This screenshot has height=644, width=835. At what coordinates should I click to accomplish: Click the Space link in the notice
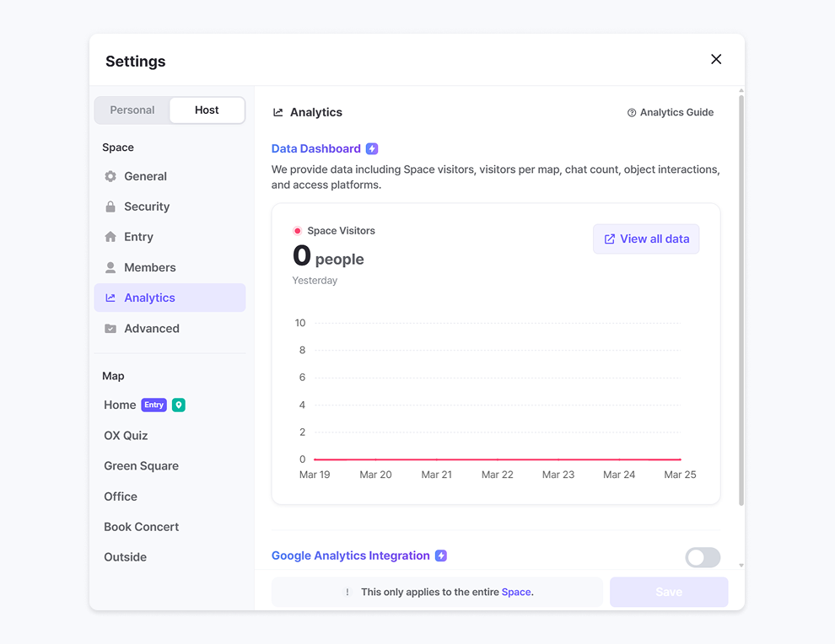(x=516, y=592)
